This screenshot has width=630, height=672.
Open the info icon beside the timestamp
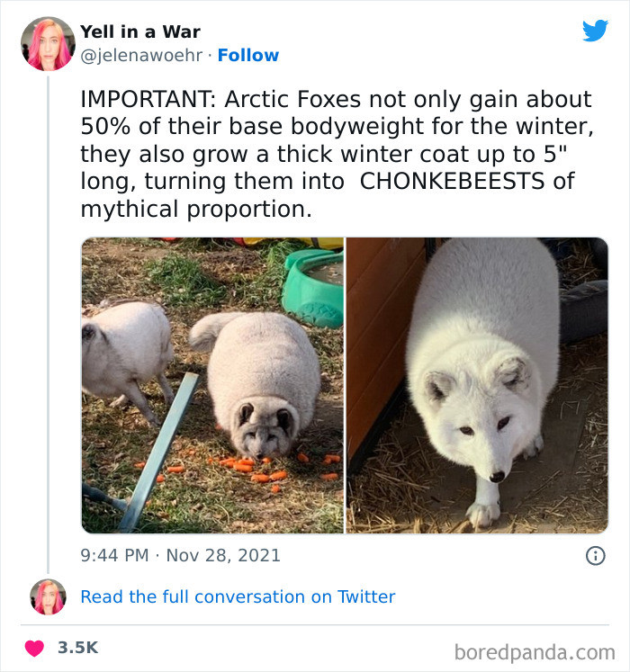pos(595,556)
